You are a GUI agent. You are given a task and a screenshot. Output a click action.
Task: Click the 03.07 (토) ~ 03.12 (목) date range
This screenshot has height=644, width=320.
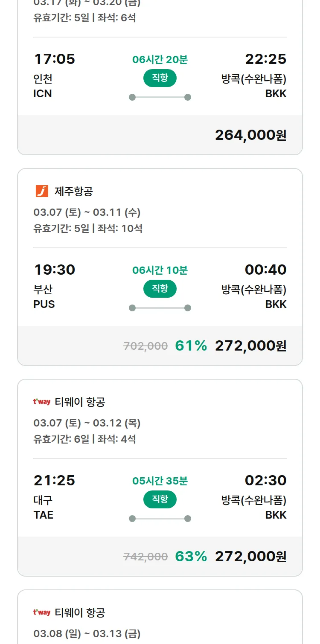coord(87,423)
